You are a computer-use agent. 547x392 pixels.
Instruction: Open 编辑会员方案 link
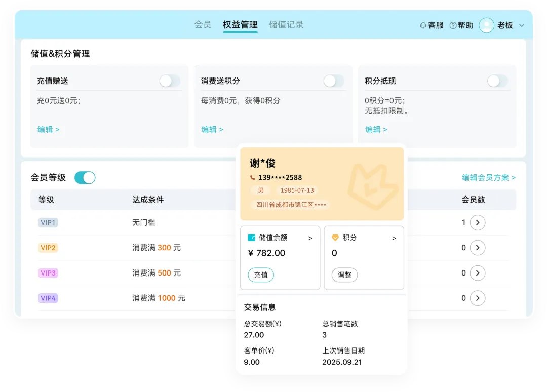(x=489, y=178)
